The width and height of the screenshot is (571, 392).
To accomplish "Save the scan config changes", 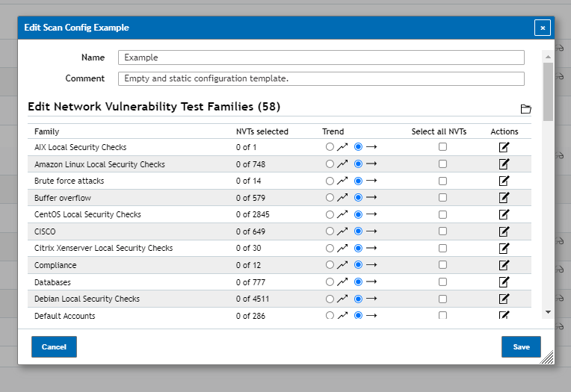I will pyautogui.click(x=521, y=347).
